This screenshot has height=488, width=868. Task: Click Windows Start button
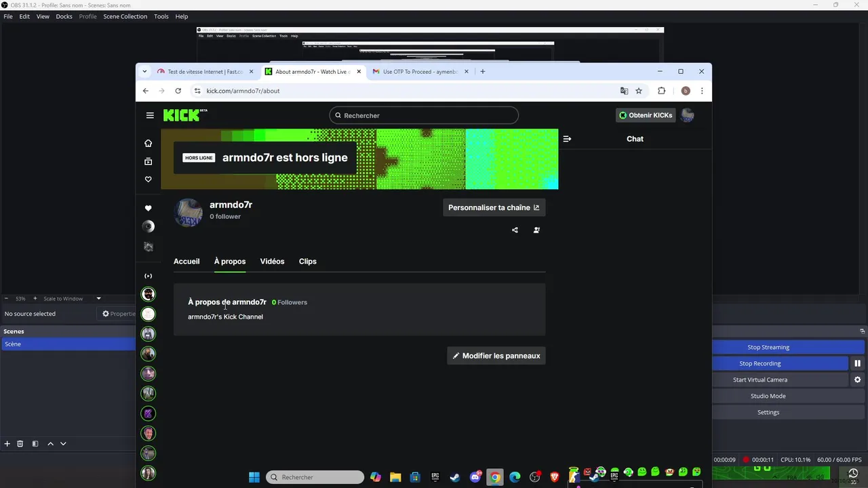pyautogui.click(x=254, y=477)
